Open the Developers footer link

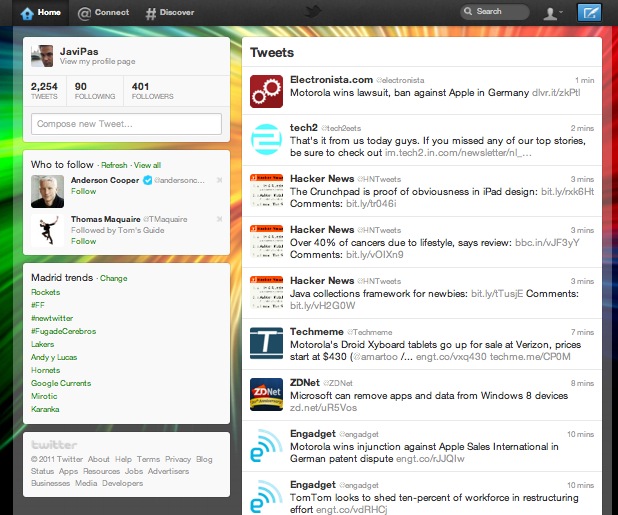click(123, 483)
